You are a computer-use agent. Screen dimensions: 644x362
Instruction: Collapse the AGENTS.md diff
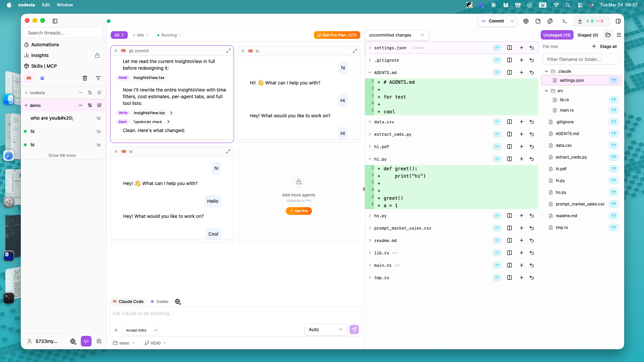tap(370, 73)
